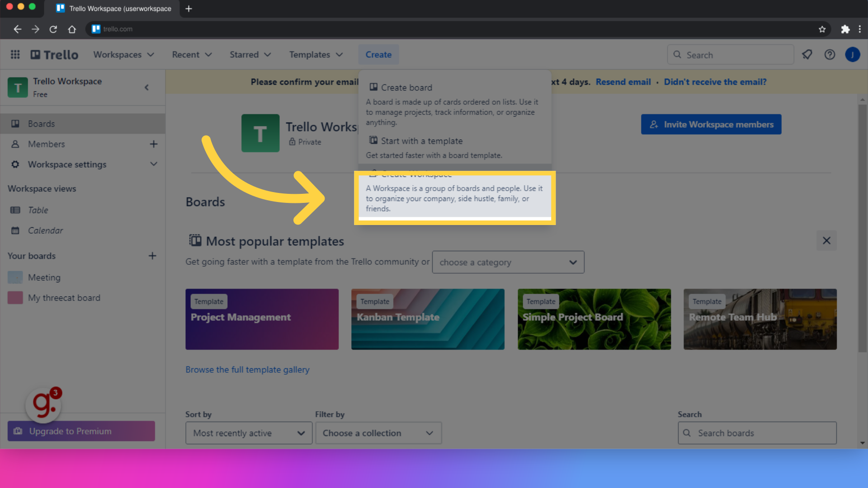Click the Search boards input field
Viewport: 868px width, 488px height.
point(756,433)
